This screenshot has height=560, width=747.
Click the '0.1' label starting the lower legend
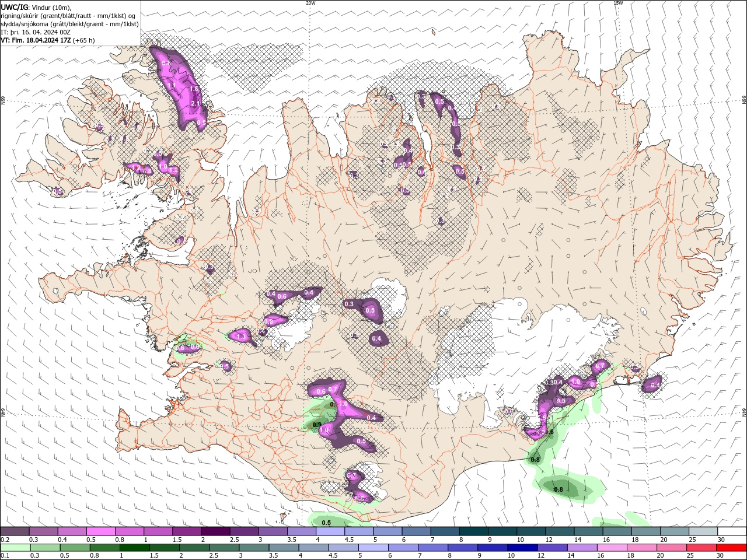click(x=5, y=556)
